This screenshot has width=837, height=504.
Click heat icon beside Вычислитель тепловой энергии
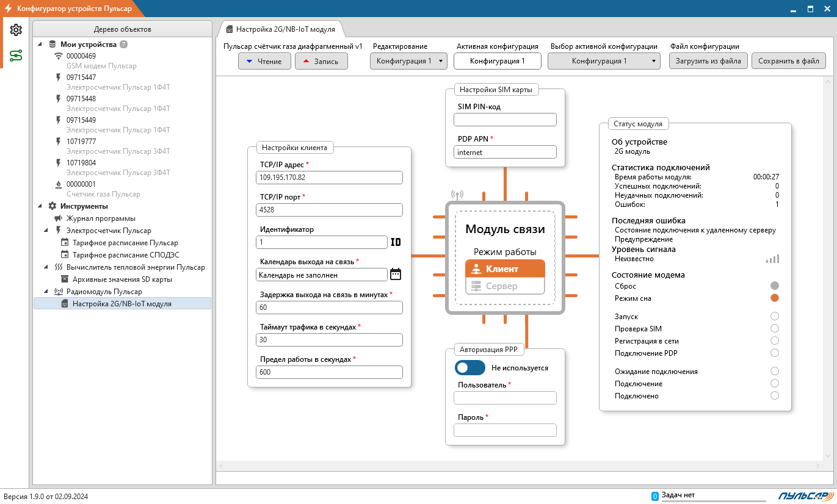coord(59,267)
